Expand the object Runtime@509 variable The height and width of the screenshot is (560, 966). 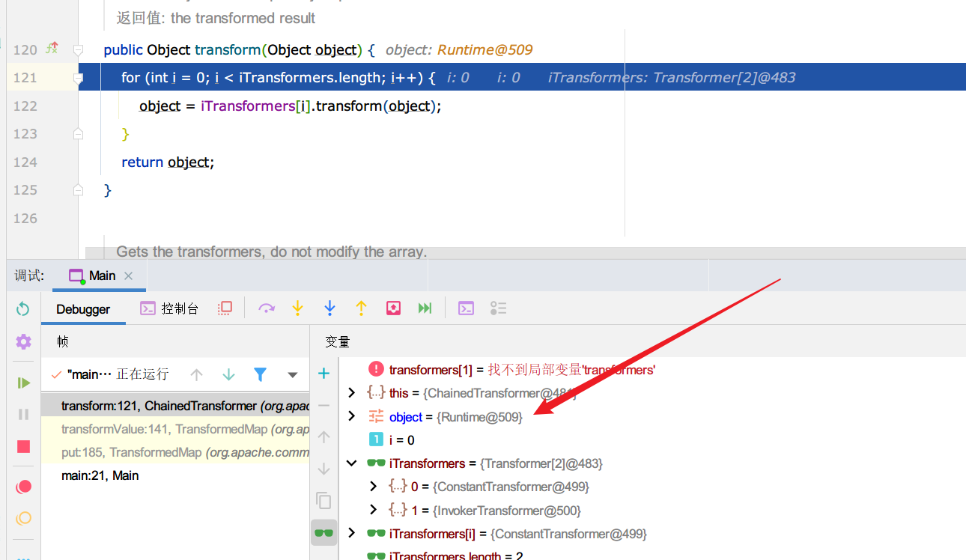click(x=351, y=416)
